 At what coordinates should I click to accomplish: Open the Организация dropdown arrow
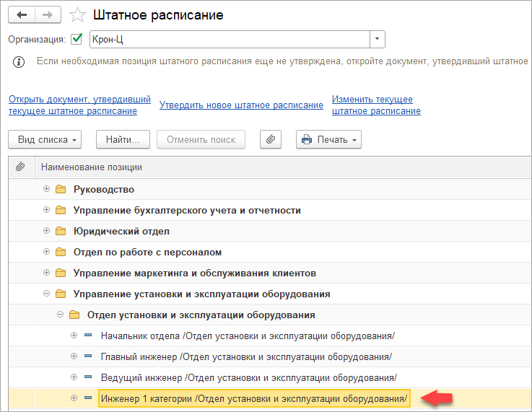click(x=378, y=39)
